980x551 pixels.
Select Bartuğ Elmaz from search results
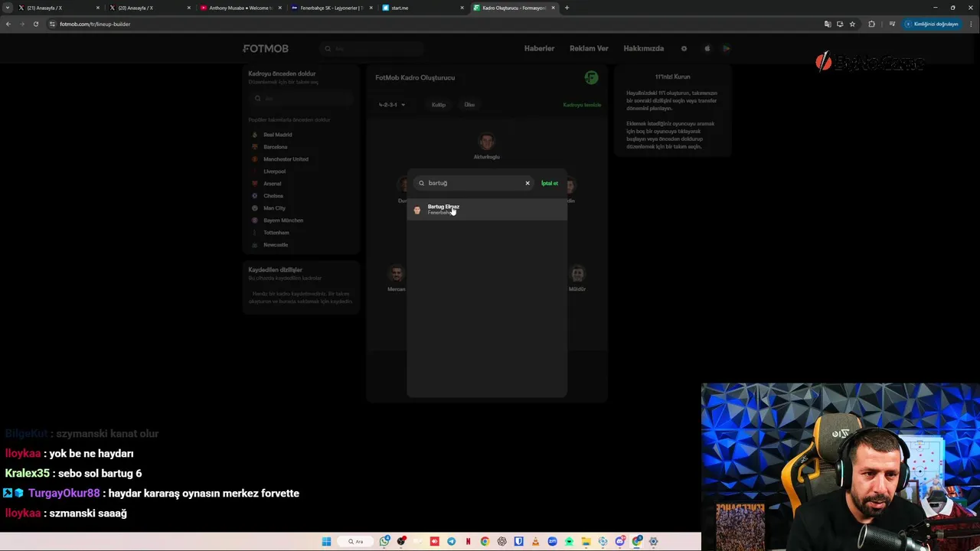pos(487,209)
